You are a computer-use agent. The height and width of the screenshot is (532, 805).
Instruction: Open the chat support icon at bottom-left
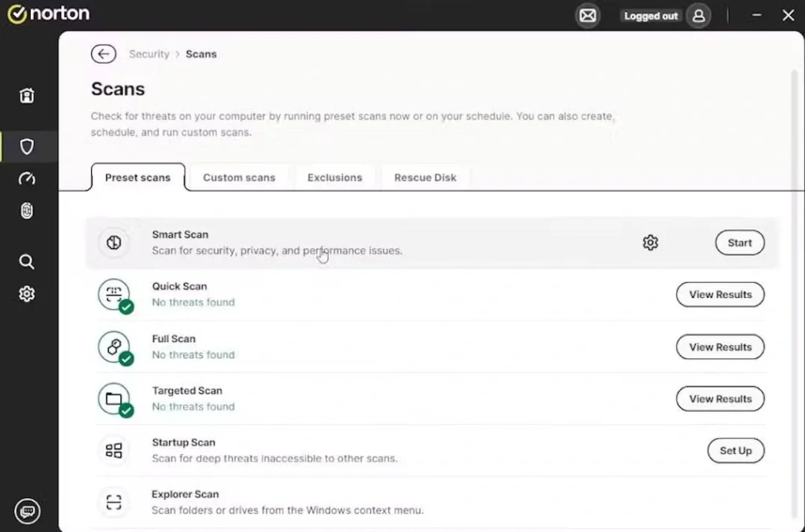pyautogui.click(x=28, y=512)
